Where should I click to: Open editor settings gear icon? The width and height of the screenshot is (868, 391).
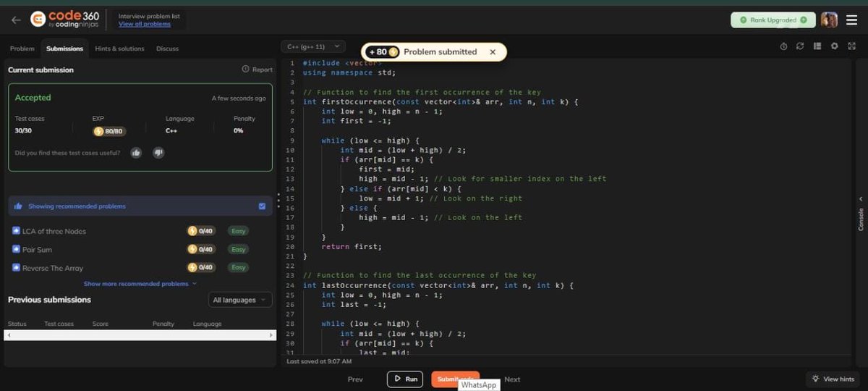834,46
